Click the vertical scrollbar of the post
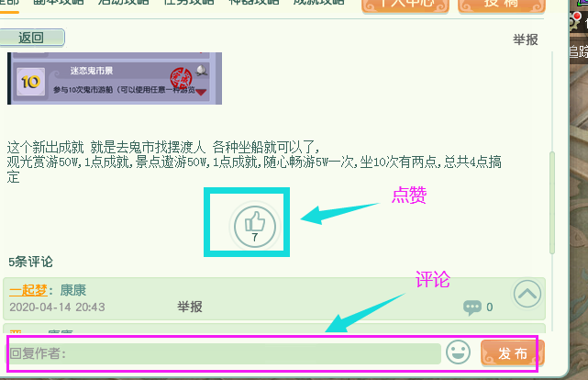 tap(552, 203)
